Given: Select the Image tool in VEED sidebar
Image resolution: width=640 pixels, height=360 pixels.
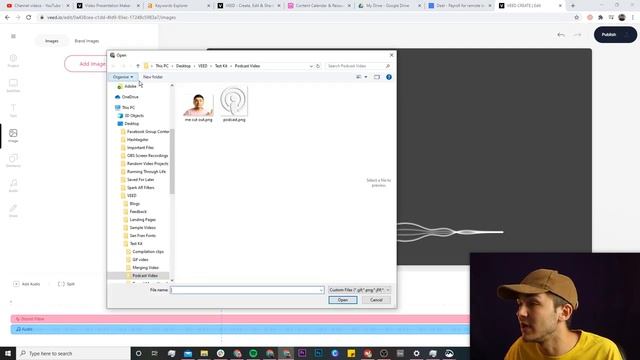Looking at the screenshot, I should point(13,136).
